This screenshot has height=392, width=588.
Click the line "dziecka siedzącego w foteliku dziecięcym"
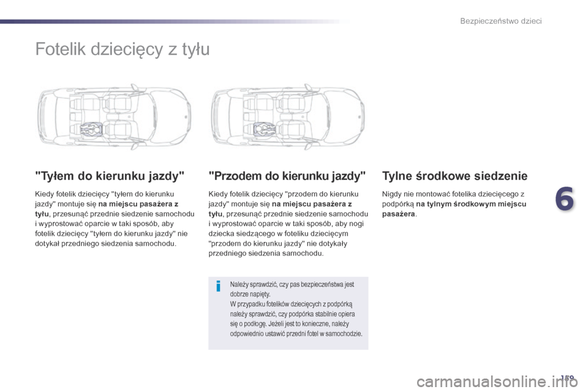pos(278,234)
